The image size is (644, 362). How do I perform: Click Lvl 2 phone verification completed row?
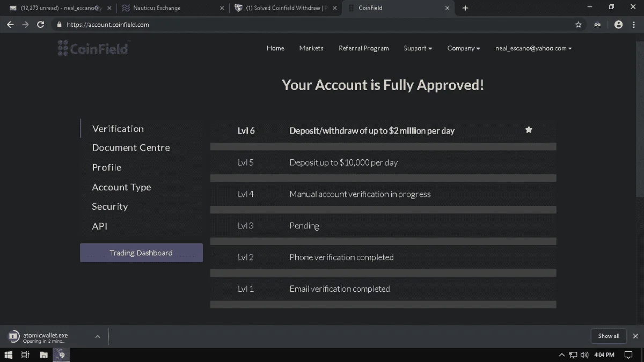(383, 257)
